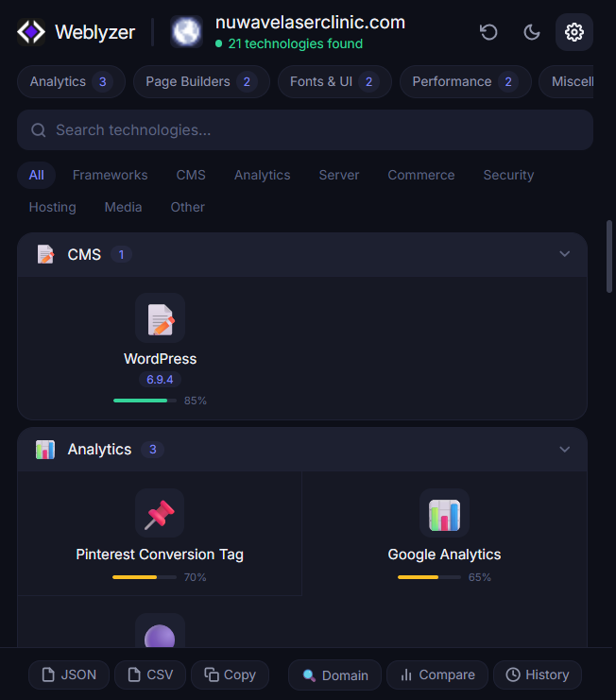Screen dimensions: 616x700
Task: Click the Weblyzer logo icon
Action: point(31,32)
